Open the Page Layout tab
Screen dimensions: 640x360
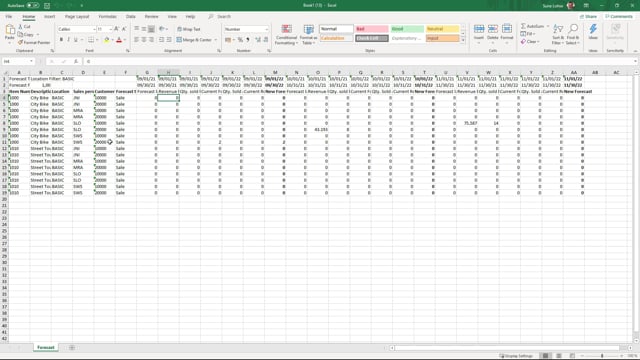click(x=77, y=17)
